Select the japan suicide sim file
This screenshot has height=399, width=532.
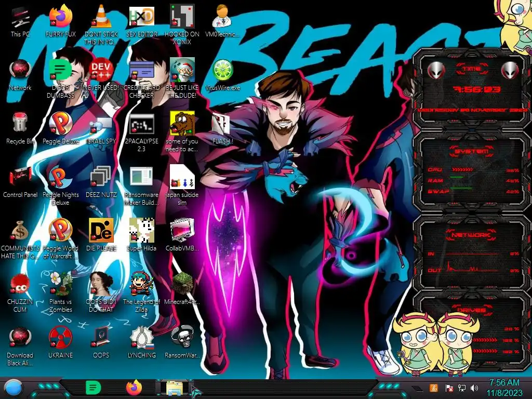click(x=182, y=186)
